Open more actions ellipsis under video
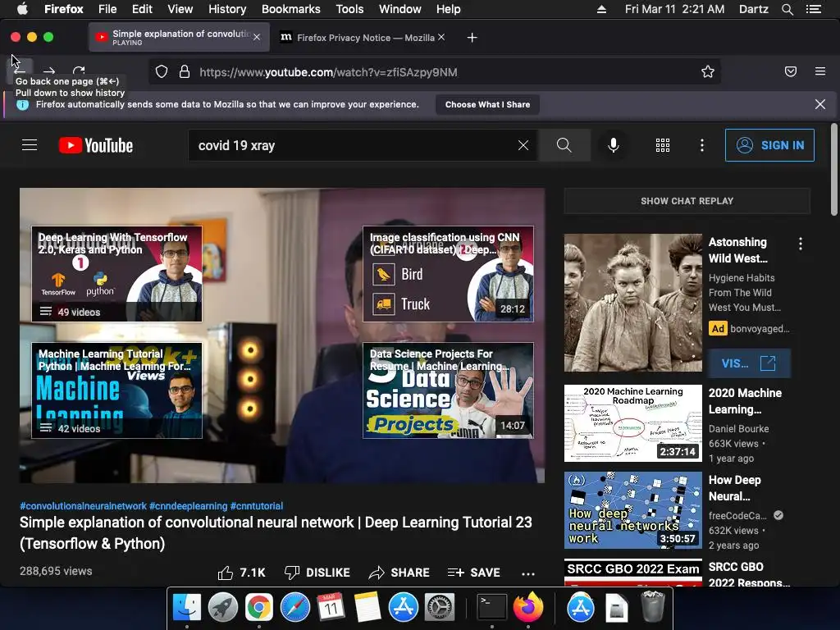The image size is (840, 630). 528,573
